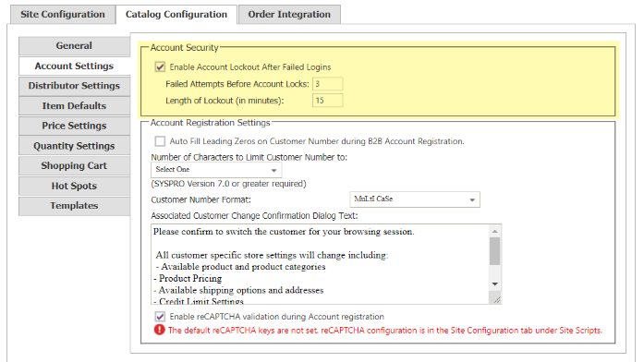Screen dimensions: 644x362
Task: Click the Failed Attempts Before Account Locks field
Action: (x=327, y=84)
